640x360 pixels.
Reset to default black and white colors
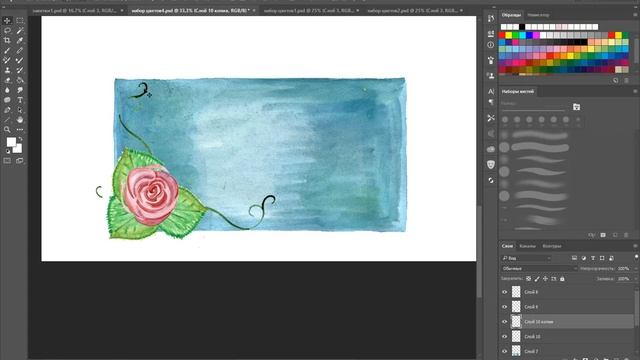coord(8,151)
